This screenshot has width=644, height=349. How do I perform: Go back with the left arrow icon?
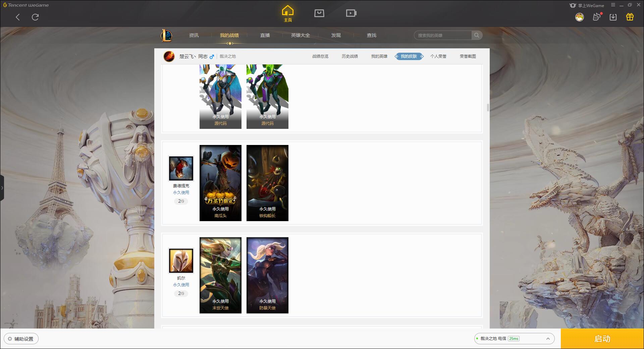(18, 17)
